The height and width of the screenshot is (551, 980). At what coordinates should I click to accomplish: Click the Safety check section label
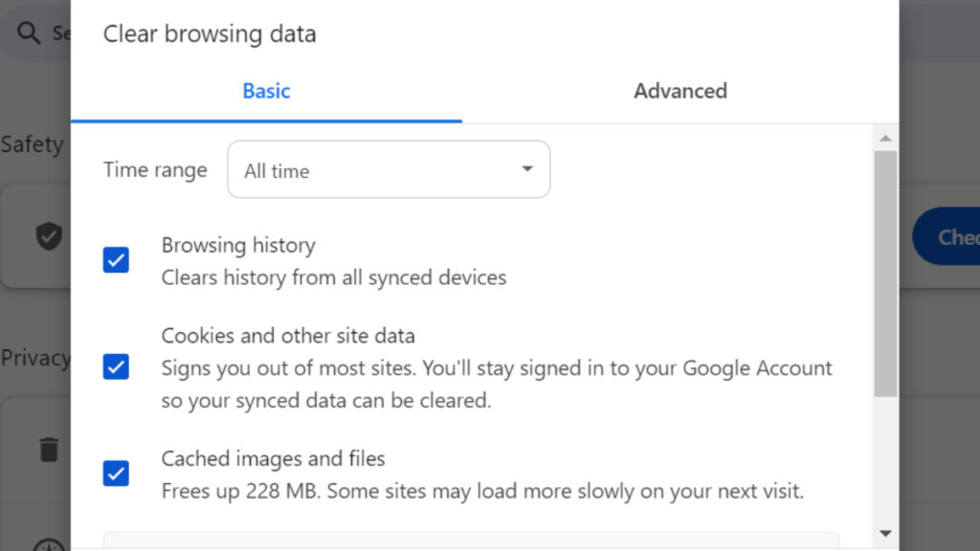pos(33,144)
